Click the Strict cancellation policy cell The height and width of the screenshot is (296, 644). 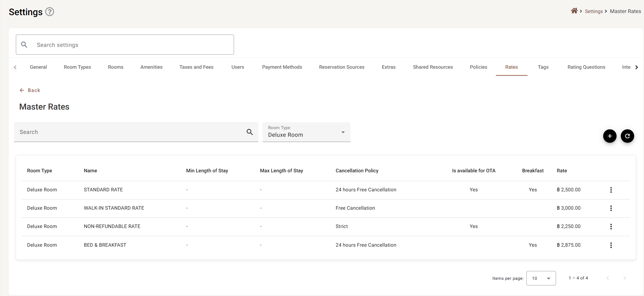click(x=342, y=226)
